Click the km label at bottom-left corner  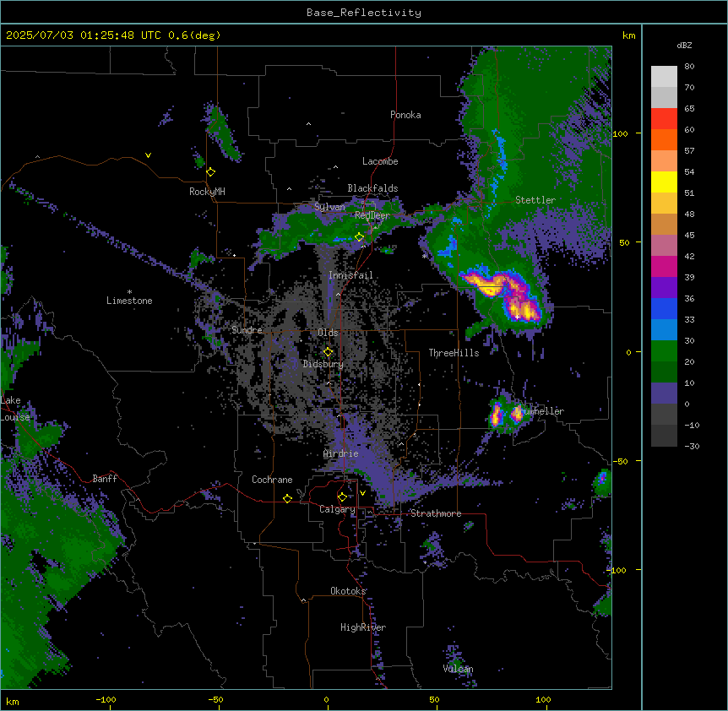click(13, 701)
